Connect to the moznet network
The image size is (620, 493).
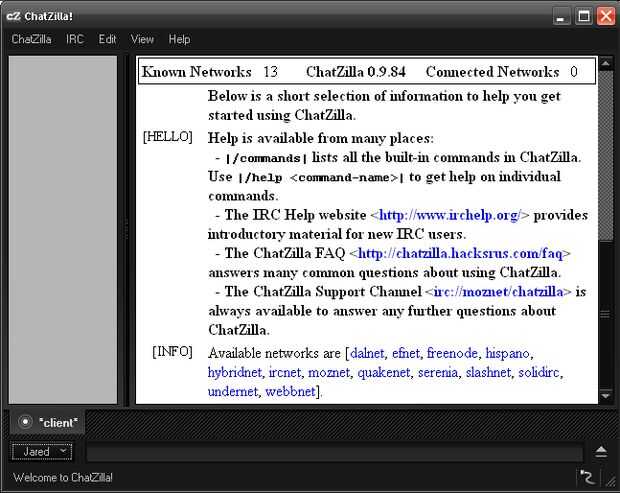pos(329,372)
